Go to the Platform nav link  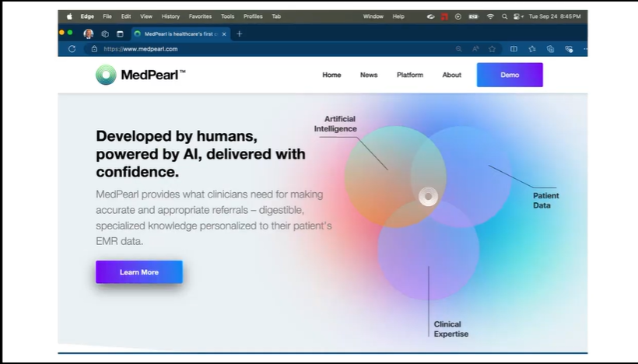click(x=410, y=75)
